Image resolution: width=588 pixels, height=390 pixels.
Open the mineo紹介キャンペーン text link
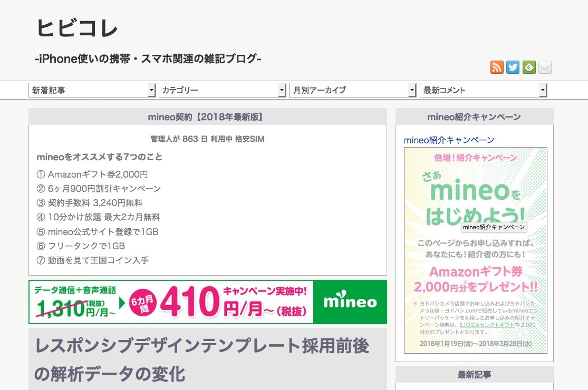pyautogui.click(x=449, y=140)
